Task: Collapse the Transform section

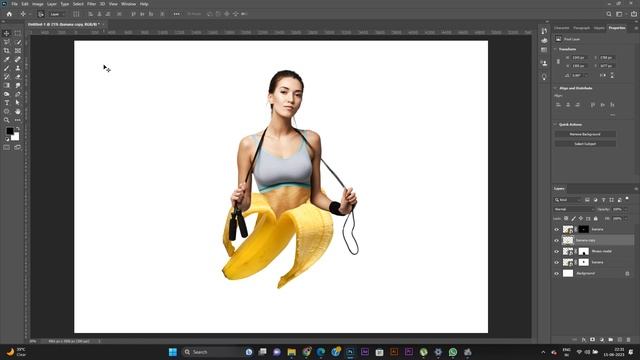Action: [555, 49]
